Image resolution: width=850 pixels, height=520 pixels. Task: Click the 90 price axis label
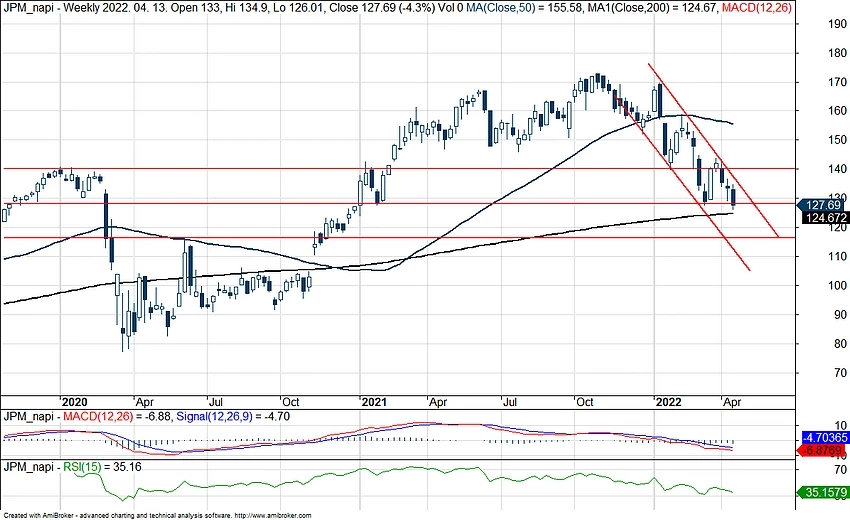840,315
